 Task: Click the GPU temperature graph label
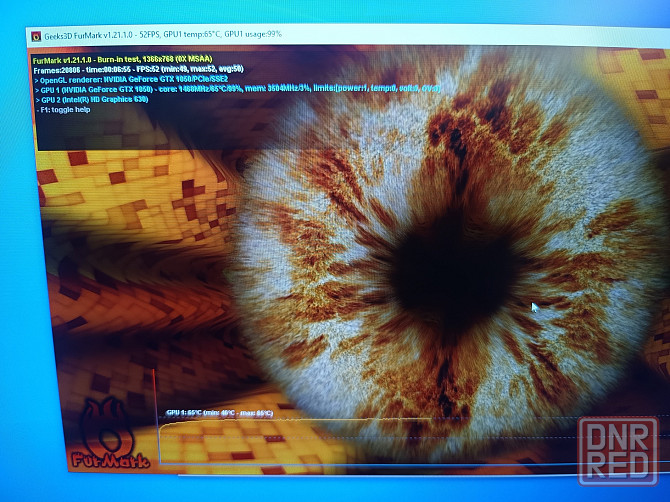[x=218, y=413]
